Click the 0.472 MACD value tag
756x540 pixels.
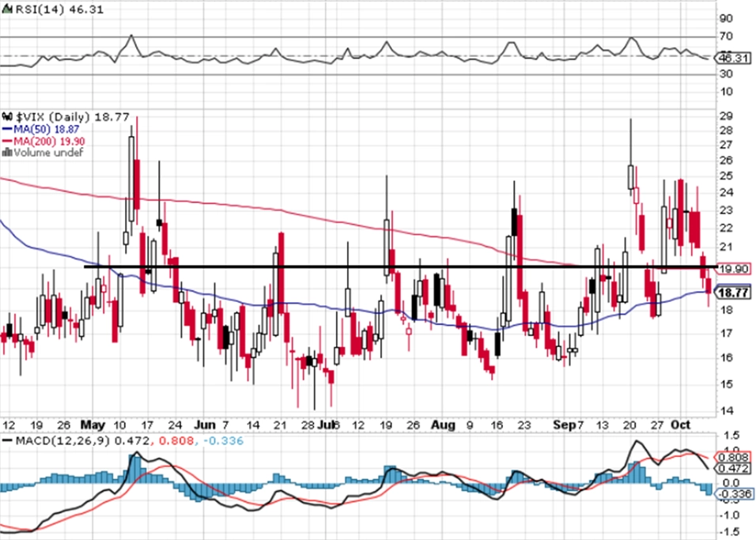point(733,468)
